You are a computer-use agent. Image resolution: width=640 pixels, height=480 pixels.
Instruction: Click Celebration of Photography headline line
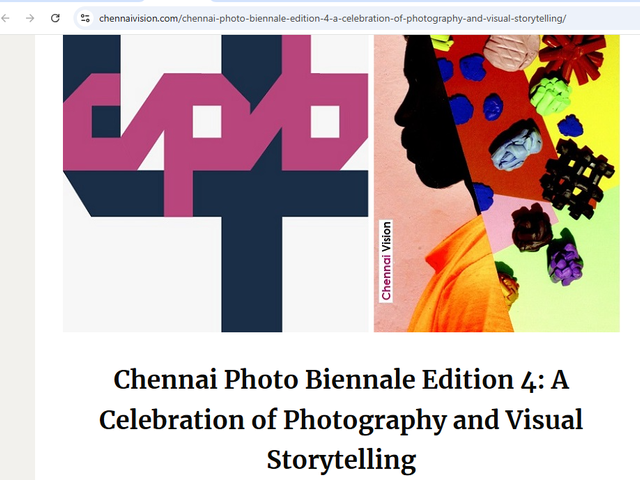341,420
